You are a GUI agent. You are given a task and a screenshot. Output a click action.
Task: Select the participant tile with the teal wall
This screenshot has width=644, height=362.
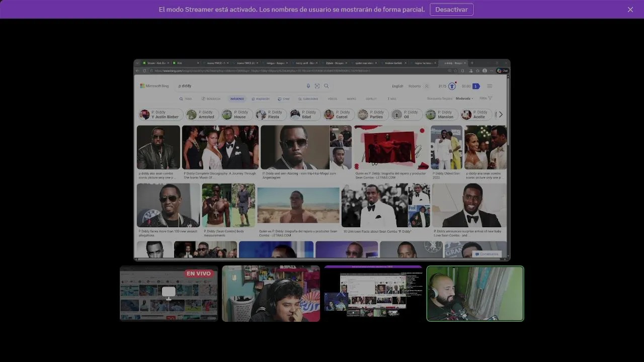pos(271,294)
